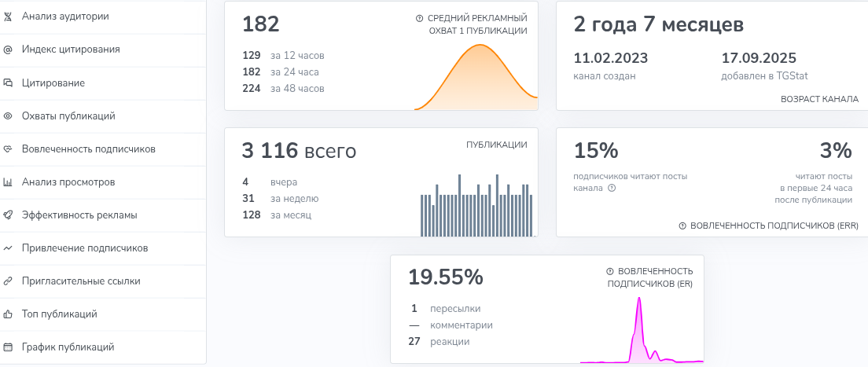Click the thumbs-up icon for Топ публикаций
868x367 pixels.
point(8,314)
